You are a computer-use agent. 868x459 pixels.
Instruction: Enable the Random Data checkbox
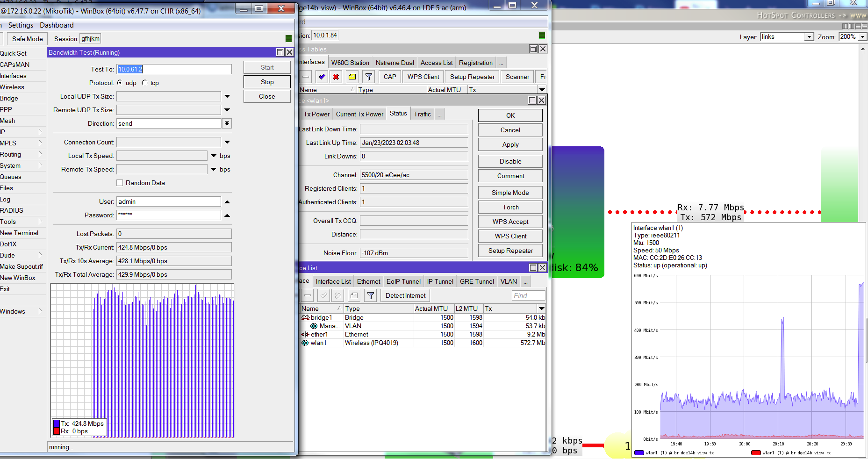(120, 183)
